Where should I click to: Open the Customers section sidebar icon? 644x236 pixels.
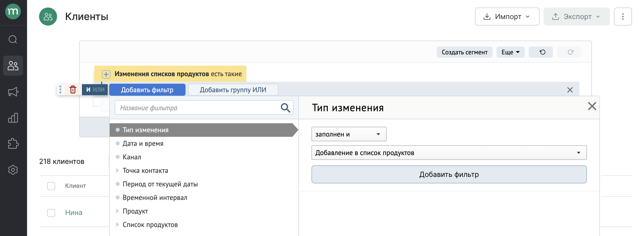[13, 66]
